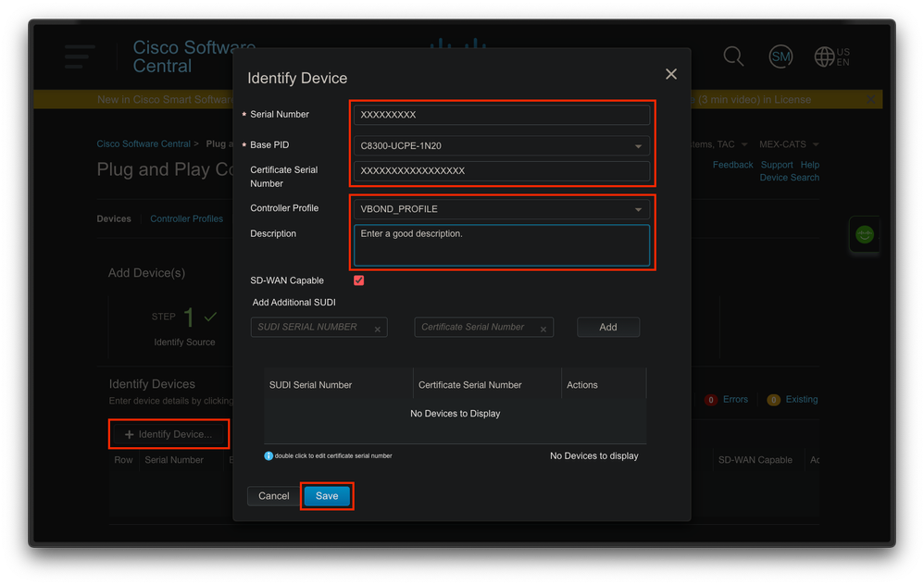
Task: Click the green chat assistant icon
Action: 865,234
